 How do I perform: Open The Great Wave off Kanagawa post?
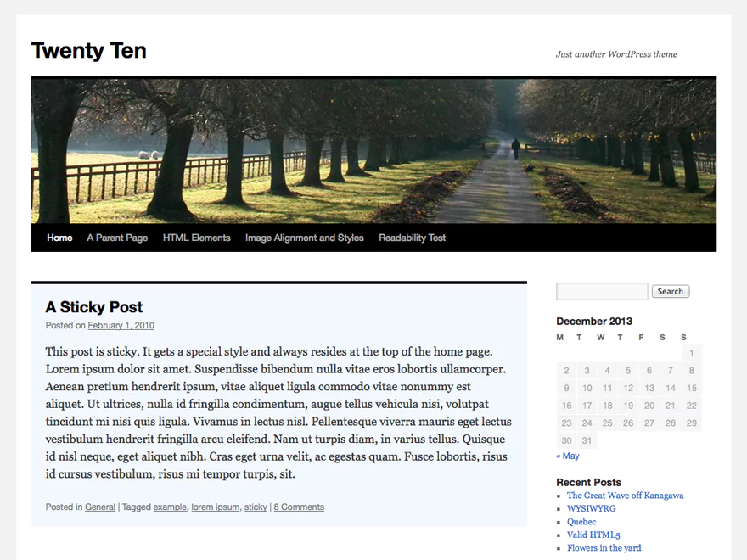(625, 496)
